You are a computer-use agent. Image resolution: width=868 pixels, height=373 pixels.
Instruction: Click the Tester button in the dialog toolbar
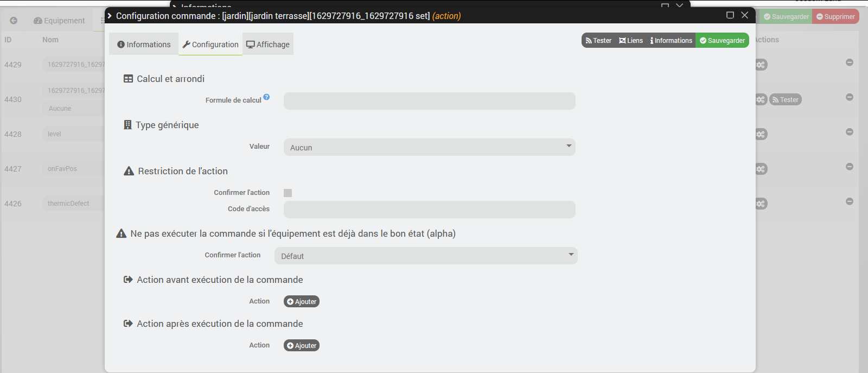598,41
